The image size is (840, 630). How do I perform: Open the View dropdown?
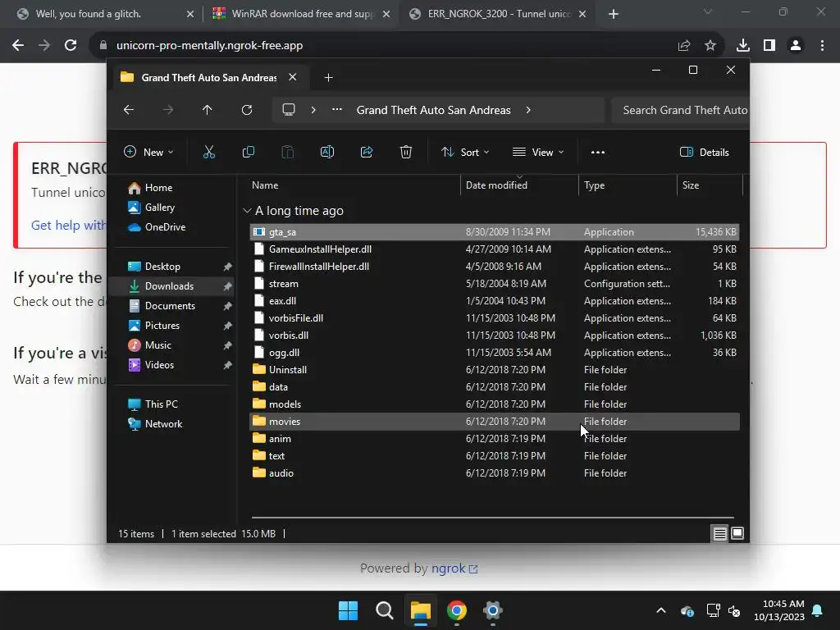click(538, 152)
